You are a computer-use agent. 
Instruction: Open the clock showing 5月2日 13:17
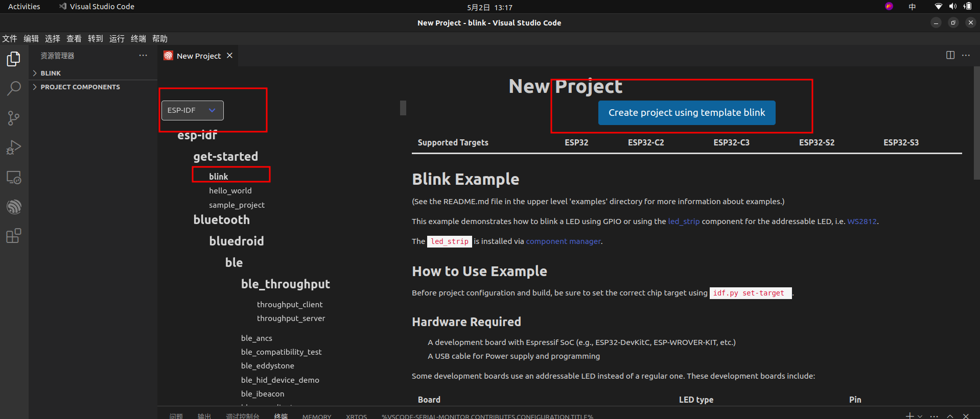pos(489,7)
